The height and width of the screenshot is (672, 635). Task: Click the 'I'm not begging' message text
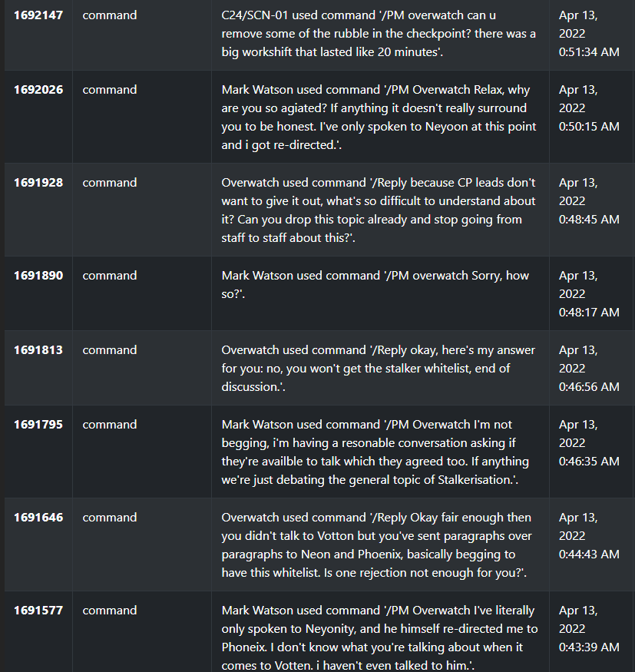click(375, 452)
